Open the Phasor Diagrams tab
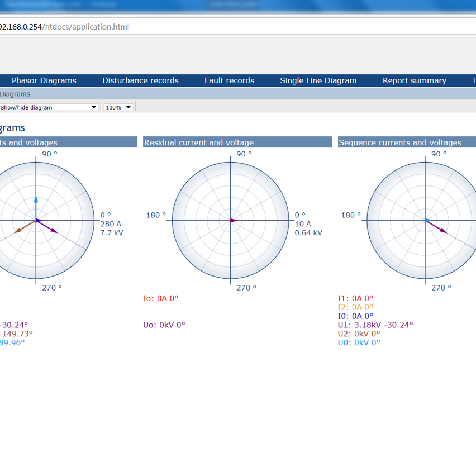The image size is (476, 476). (44, 80)
